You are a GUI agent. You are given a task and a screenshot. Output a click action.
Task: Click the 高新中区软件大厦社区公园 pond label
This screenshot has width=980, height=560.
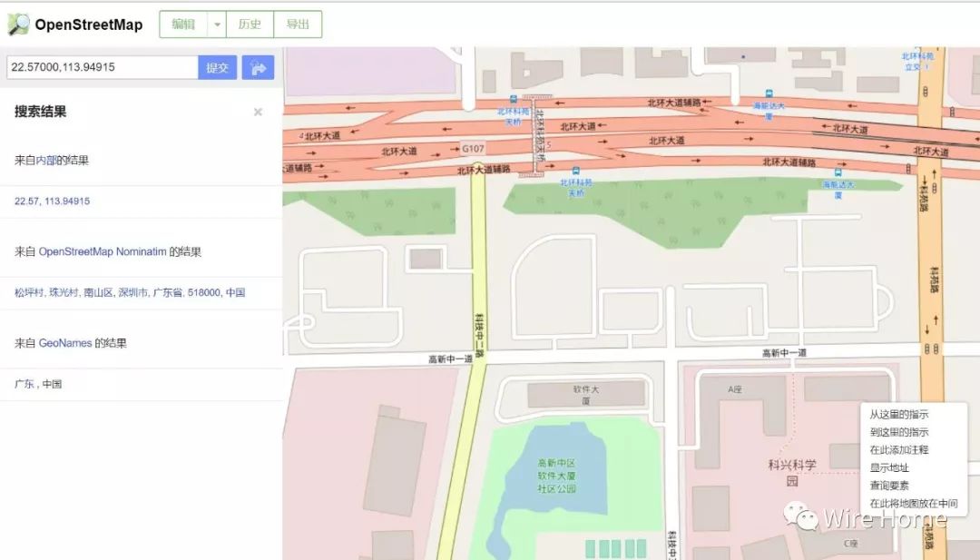556,476
